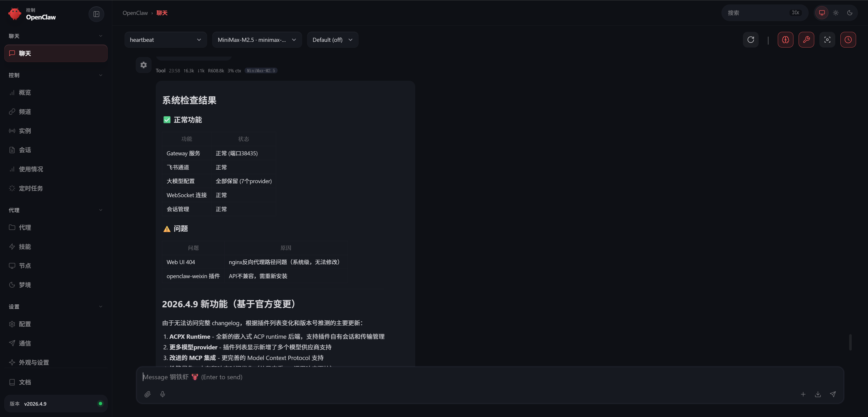Open the tools panel via wrench icon
The height and width of the screenshot is (417, 868).
(x=806, y=39)
